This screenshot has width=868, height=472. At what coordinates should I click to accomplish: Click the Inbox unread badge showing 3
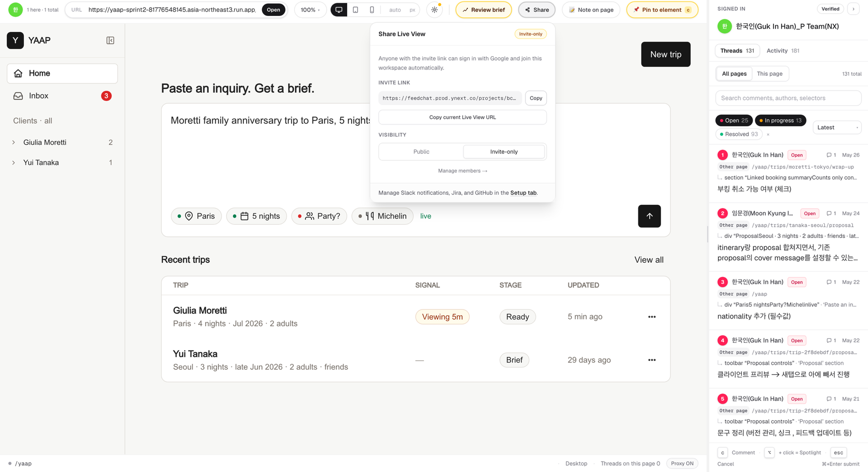point(106,96)
